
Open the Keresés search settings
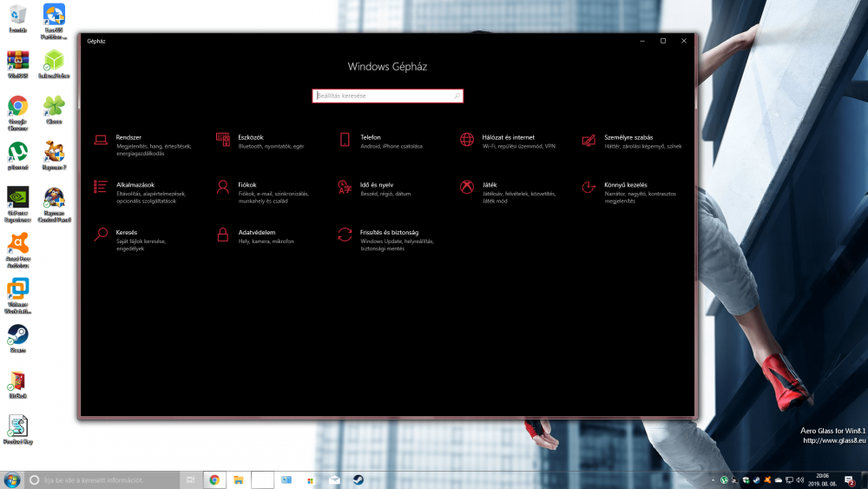coord(127,233)
